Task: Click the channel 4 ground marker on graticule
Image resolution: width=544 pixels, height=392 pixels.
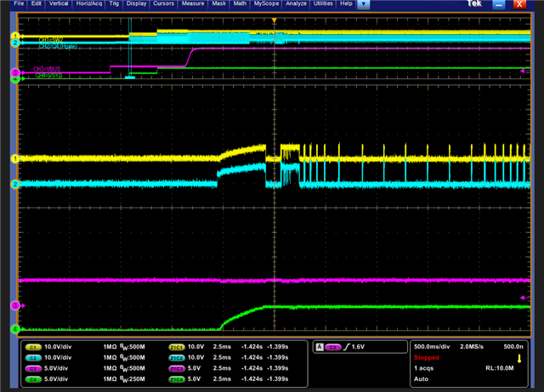Action: [x=14, y=328]
